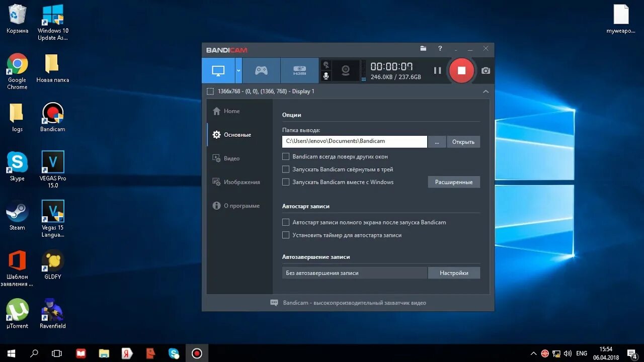This screenshot has width=644, height=362.
Task: Take a screenshot with camera icon
Action: click(x=486, y=71)
